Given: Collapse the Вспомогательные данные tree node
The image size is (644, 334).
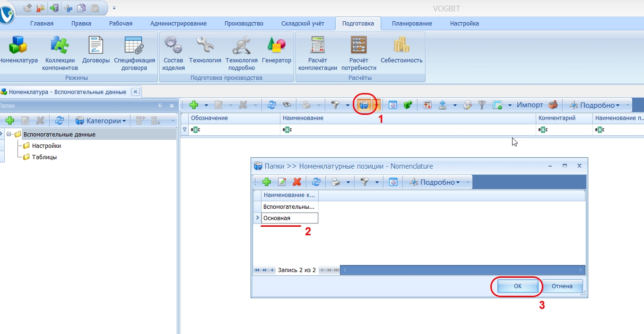Looking at the screenshot, I should (10, 134).
